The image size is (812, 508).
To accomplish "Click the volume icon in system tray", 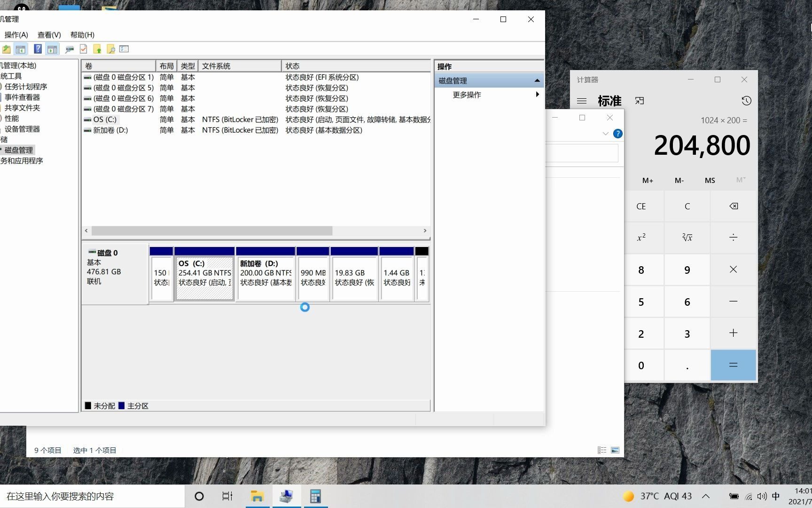I will coord(762,496).
